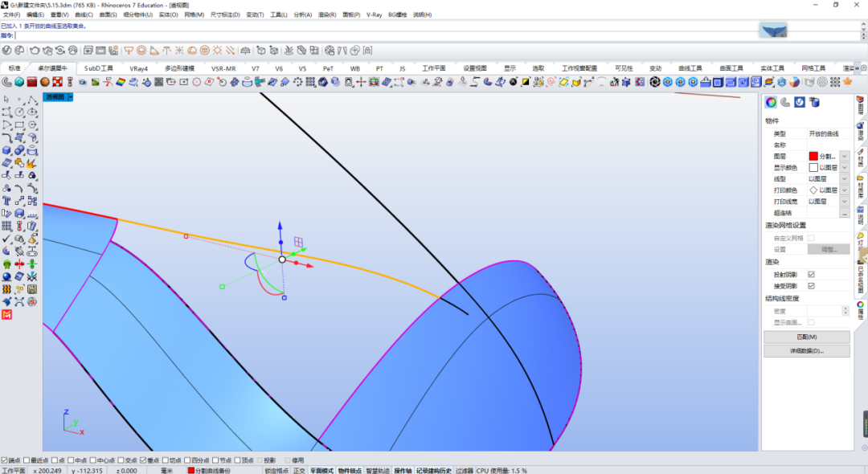Click the 指令 command input field
868x474 pixels.
click(437, 35)
